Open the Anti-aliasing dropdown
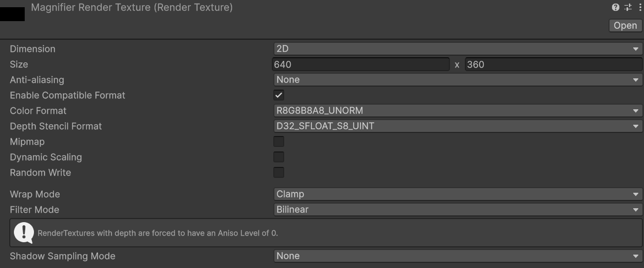The height and width of the screenshot is (268, 644). [458, 80]
